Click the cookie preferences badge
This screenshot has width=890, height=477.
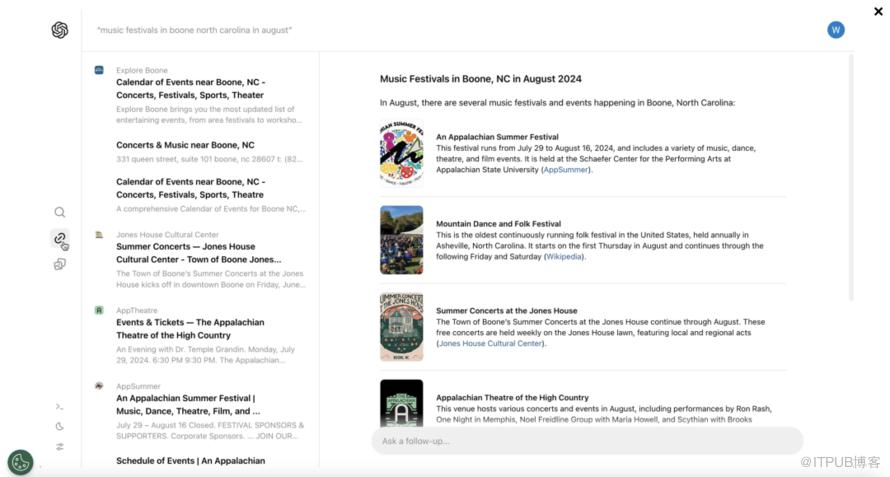[x=20, y=462]
